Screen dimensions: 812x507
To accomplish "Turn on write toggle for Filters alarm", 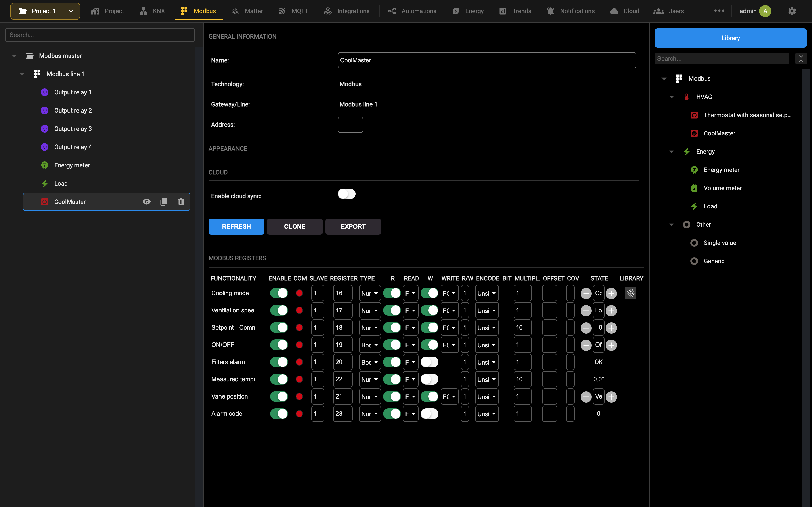I will [430, 362].
